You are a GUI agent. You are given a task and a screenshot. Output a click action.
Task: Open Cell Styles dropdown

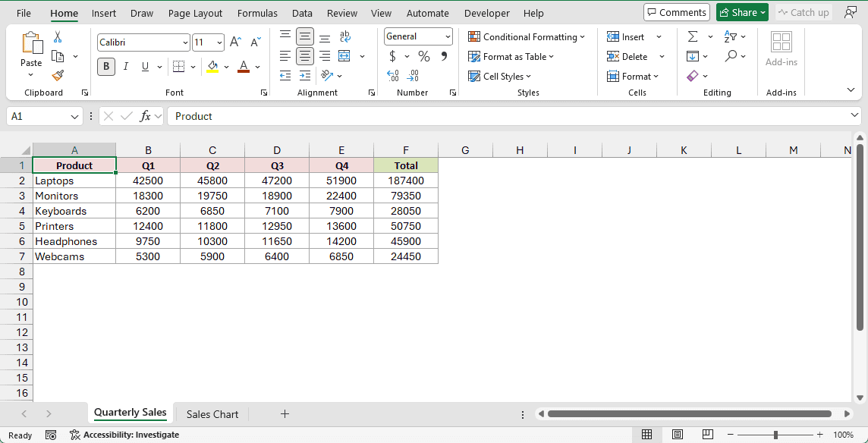(499, 77)
